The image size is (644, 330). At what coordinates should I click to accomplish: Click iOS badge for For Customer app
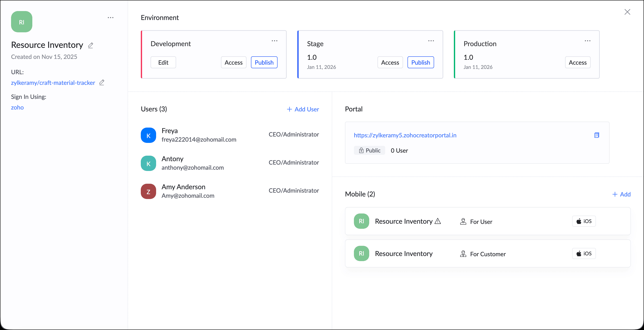coord(584,253)
